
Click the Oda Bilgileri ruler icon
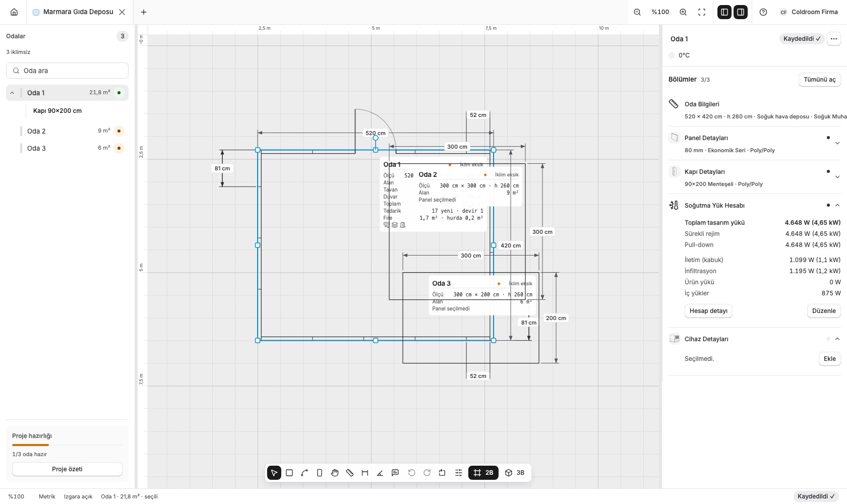click(674, 104)
